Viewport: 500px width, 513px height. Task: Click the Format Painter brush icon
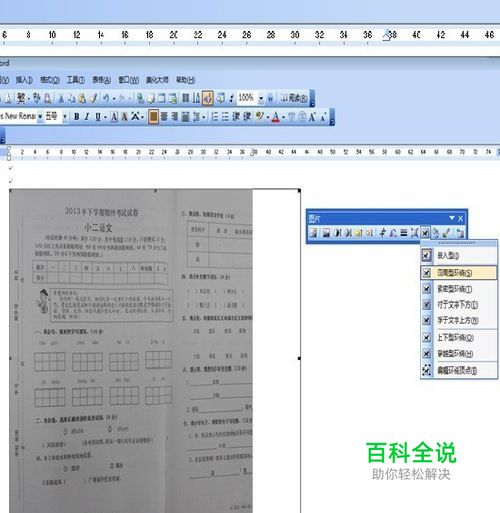tap(94, 98)
